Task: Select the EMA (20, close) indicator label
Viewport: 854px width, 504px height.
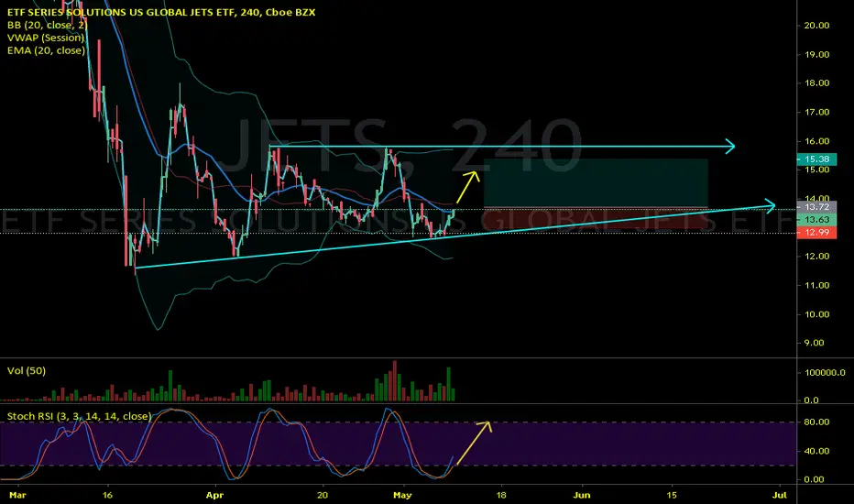Action: click(47, 50)
